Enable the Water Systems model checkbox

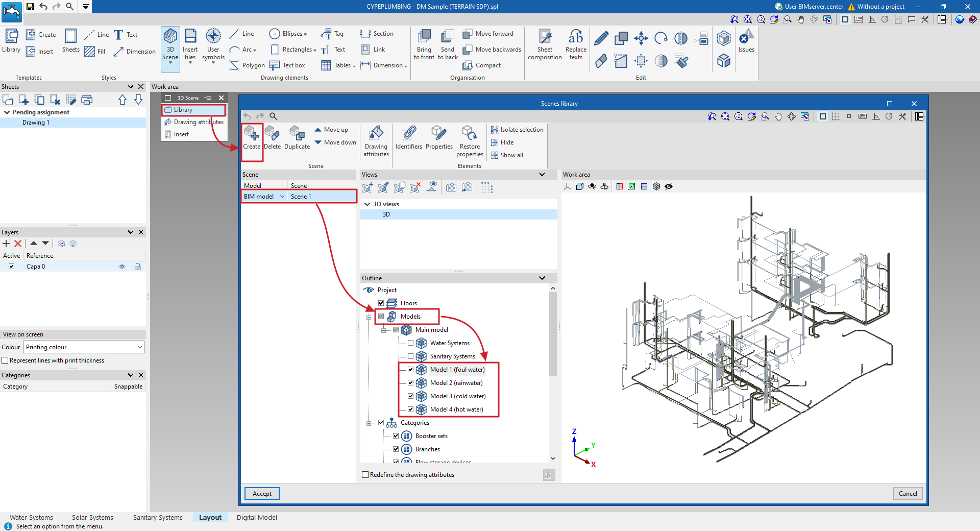(x=410, y=343)
